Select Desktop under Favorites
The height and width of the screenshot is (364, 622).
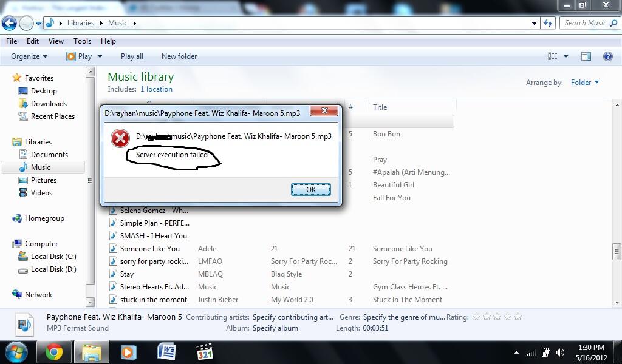(x=44, y=91)
